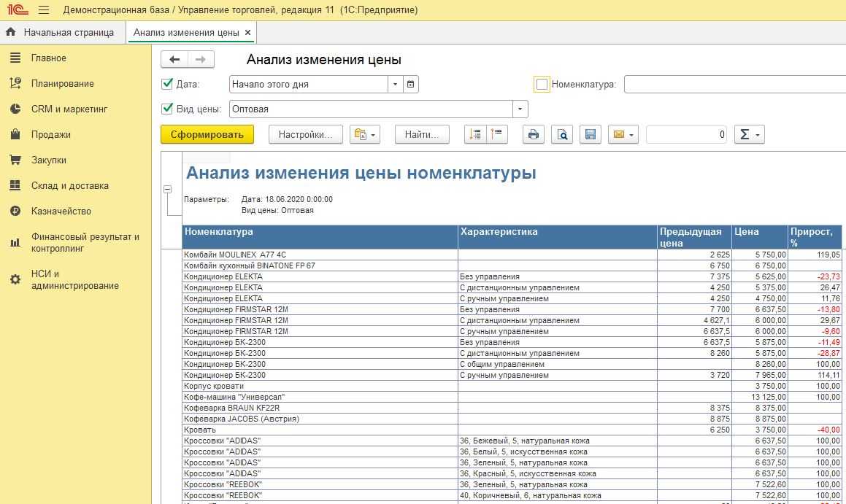Open the Продажи section
The width and height of the screenshot is (846, 504).
(50, 134)
